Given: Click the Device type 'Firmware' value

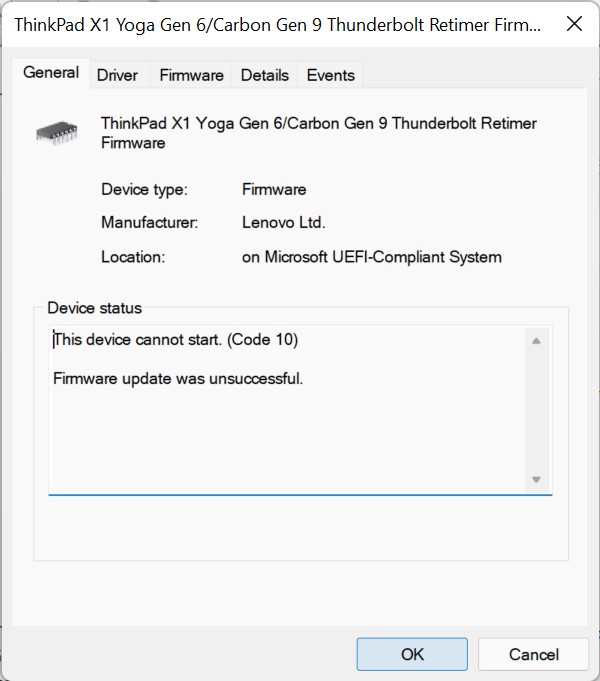Looking at the screenshot, I should point(274,189).
